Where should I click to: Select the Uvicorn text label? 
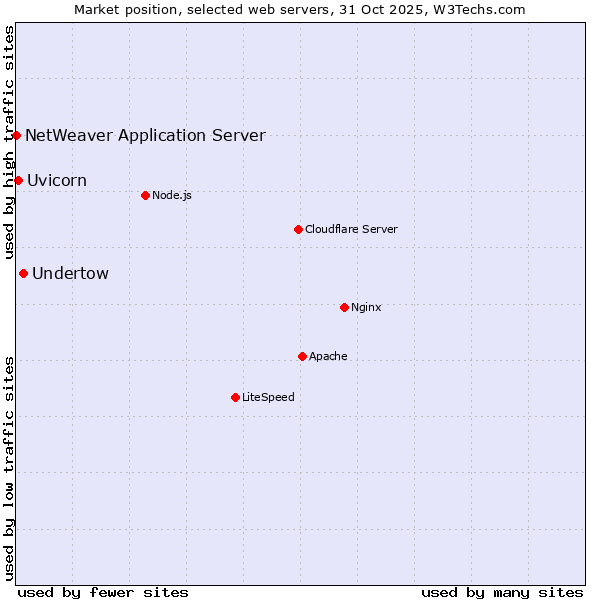click(x=57, y=180)
